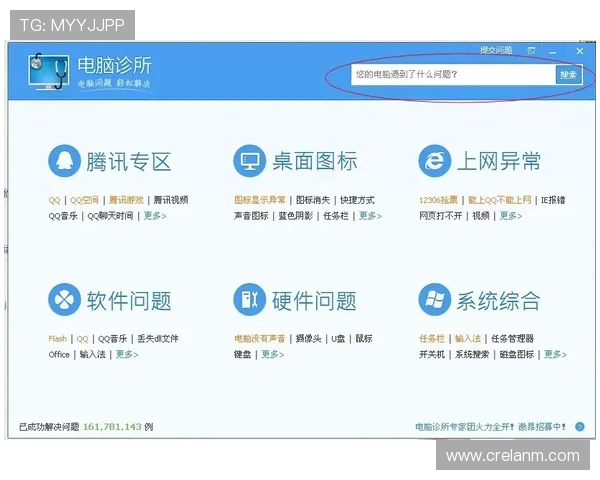Select QQ空间 link
This screenshot has width=600, height=480.
(85, 200)
